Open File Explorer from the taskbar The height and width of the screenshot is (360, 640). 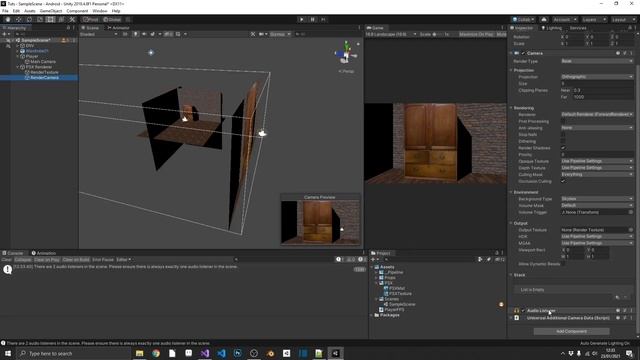coord(140,353)
